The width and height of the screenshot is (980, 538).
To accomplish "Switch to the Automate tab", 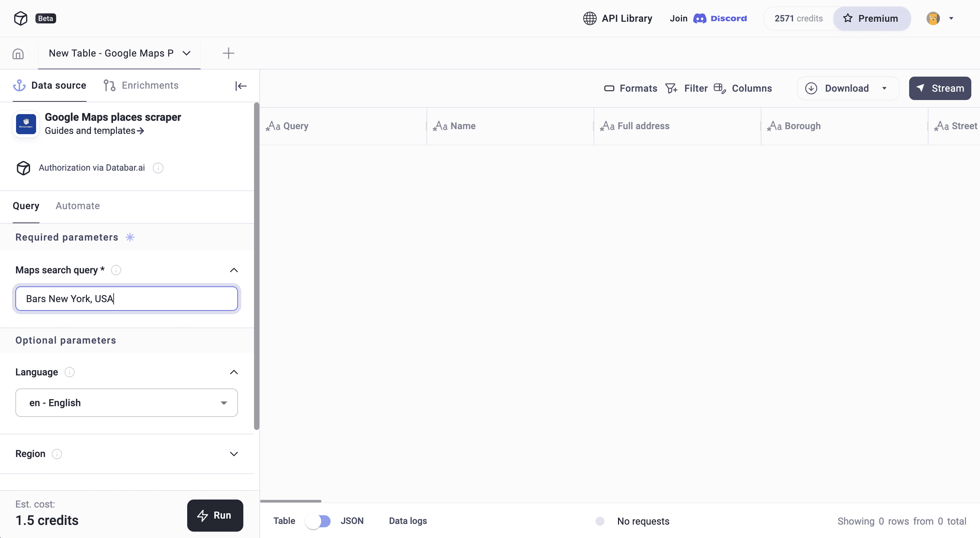I will (x=78, y=206).
